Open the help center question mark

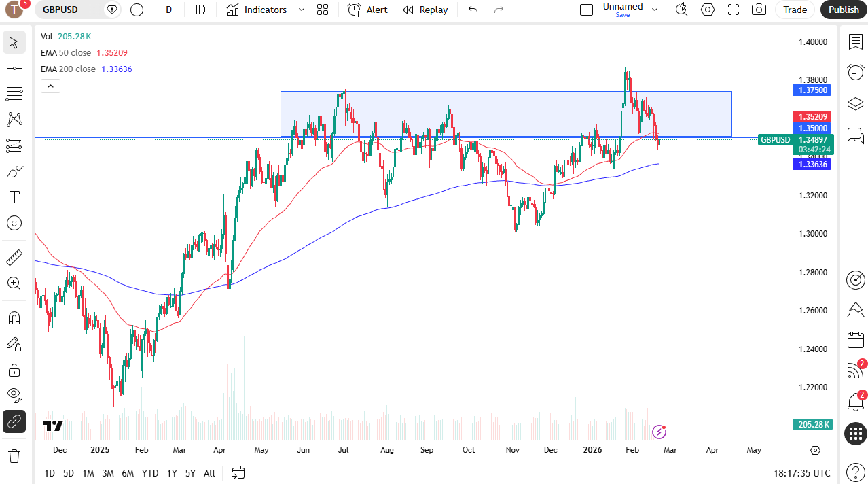(856, 472)
